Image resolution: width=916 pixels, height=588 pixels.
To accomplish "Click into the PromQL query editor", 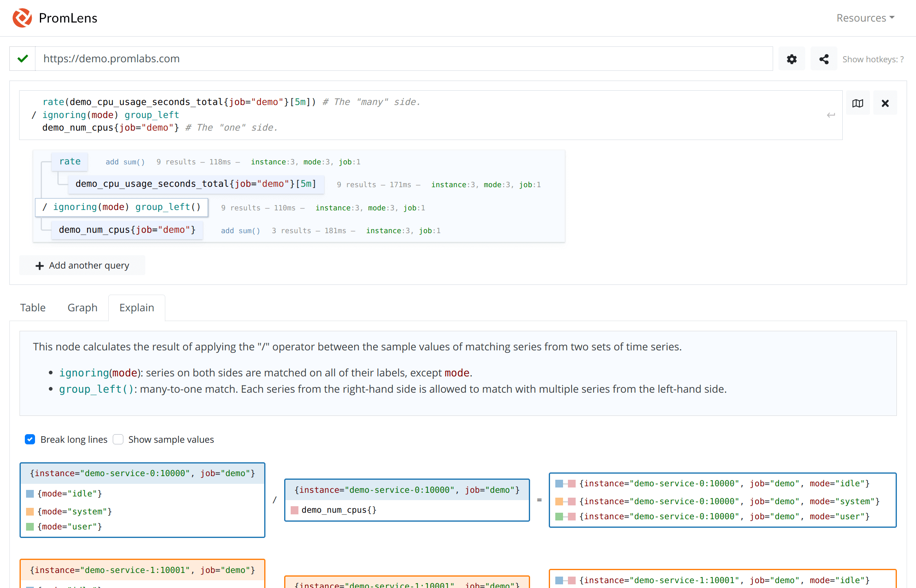I will (x=431, y=115).
